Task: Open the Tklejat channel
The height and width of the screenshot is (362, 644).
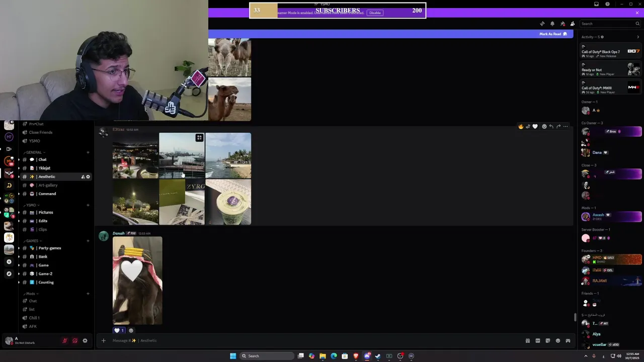Action: tap(55, 168)
